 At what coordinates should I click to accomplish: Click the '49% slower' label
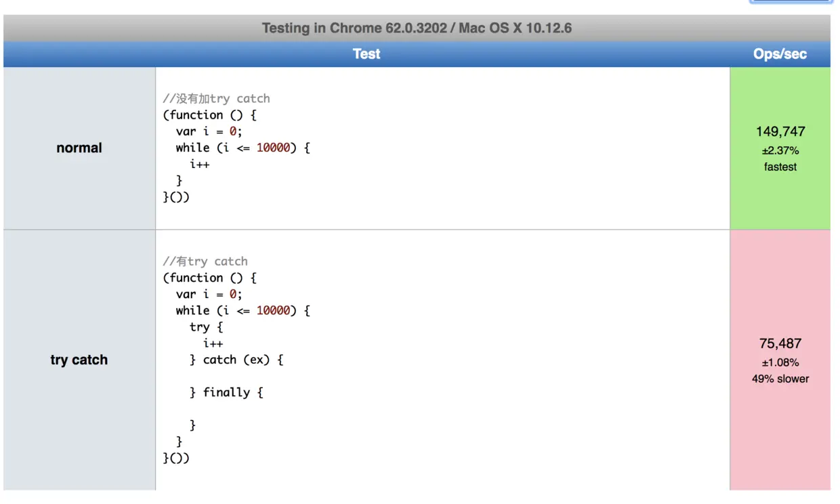[780, 379]
